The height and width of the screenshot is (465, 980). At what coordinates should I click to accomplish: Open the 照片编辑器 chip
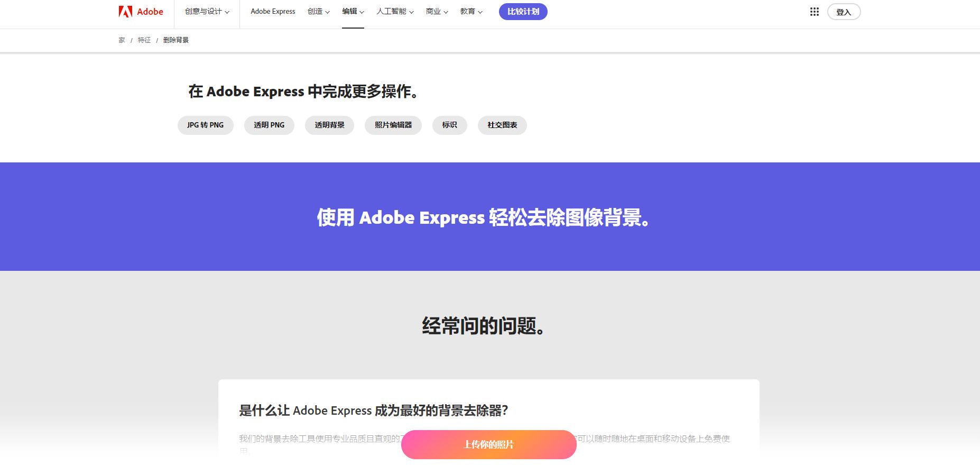pos(393,125)
